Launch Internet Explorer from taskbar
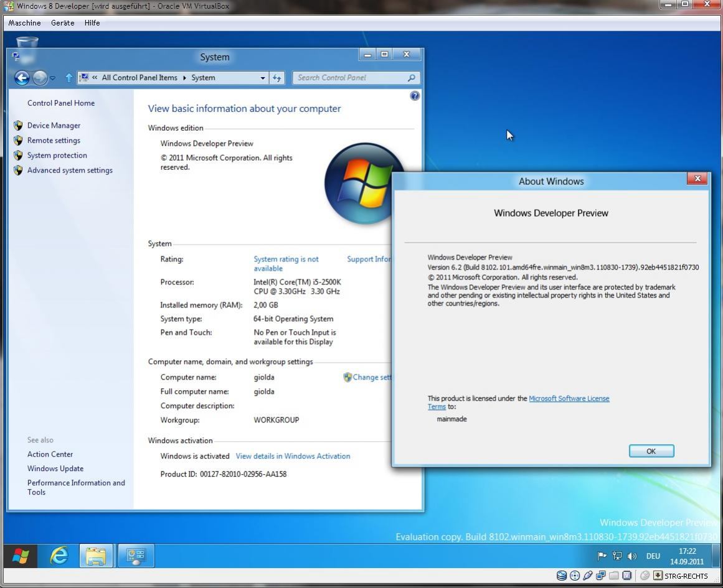Viewport: 723px width, 588px height. (59, 556)
